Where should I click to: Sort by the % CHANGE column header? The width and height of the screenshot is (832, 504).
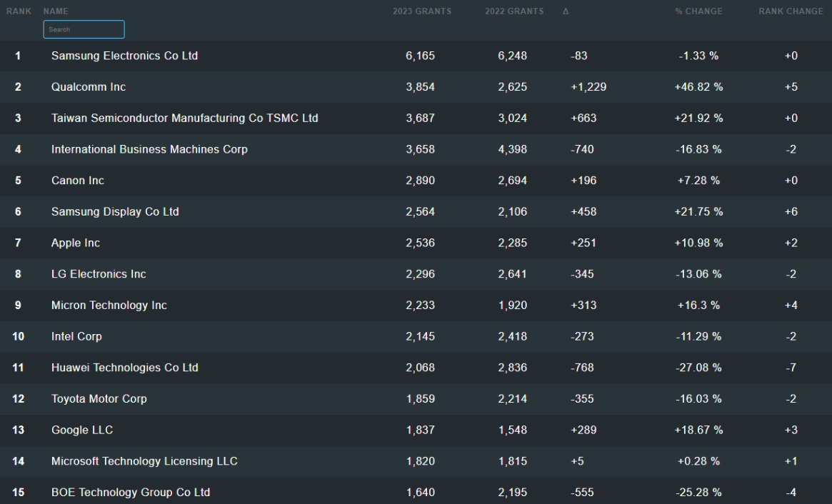tap(698, 11)
